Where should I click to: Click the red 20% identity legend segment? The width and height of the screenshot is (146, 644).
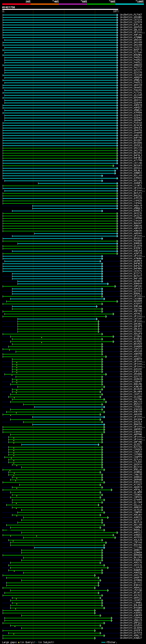(16, 4)
